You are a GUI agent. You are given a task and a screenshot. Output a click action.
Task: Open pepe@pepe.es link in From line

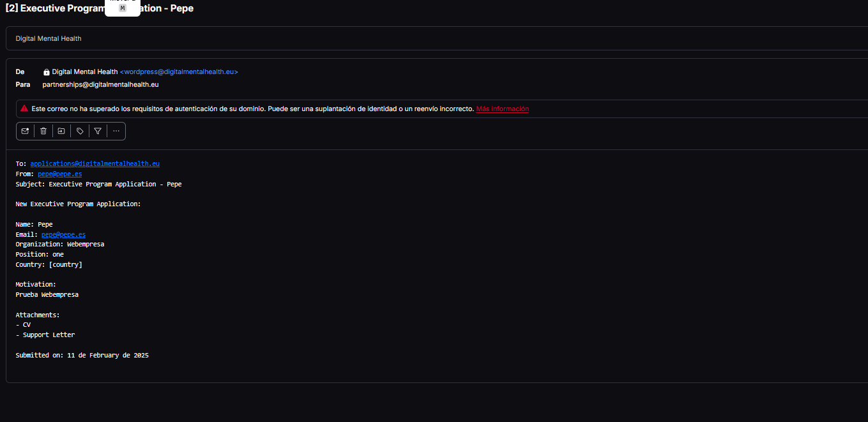pos(60,174)
